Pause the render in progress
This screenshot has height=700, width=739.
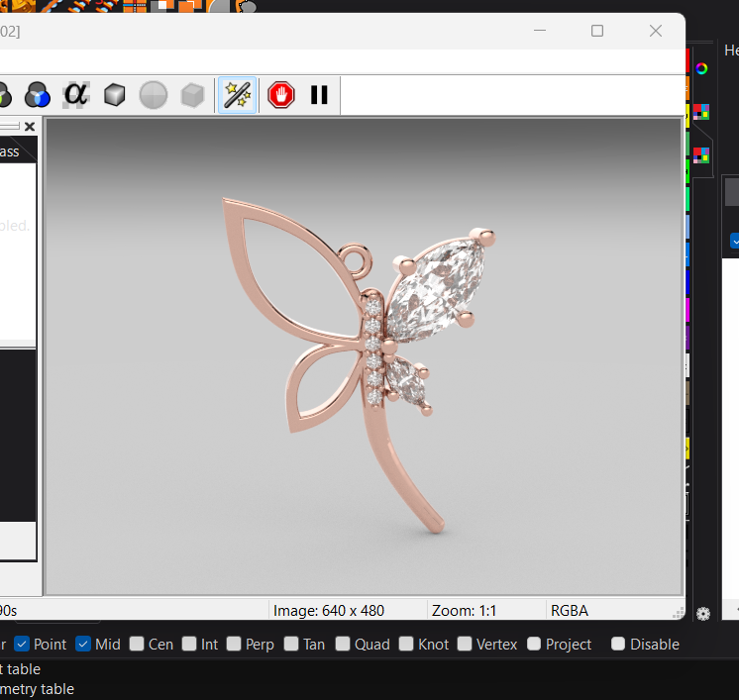click(x=319, y=95)
